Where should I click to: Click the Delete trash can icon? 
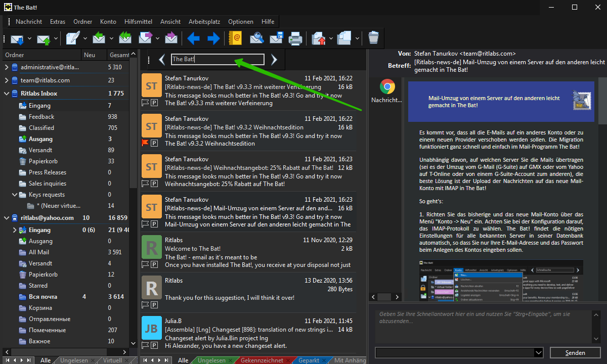click(373, 38)
